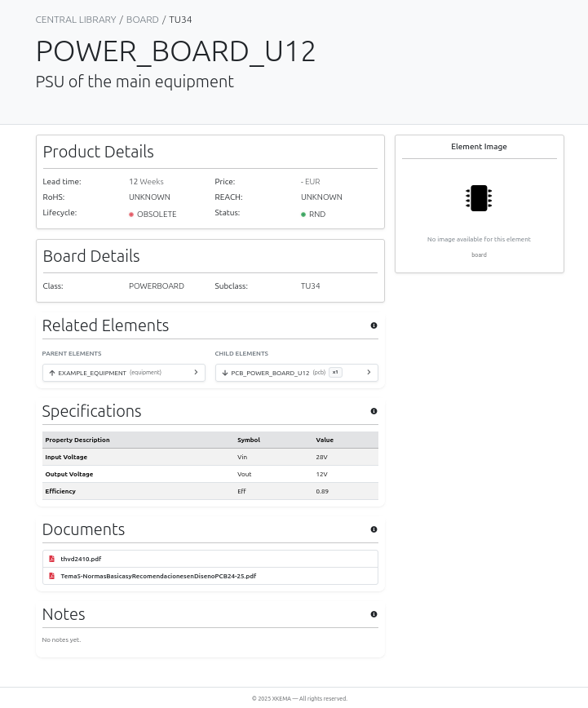Open the info tooltip for Related Elements
Screen dimensions: 588x708
374,325
